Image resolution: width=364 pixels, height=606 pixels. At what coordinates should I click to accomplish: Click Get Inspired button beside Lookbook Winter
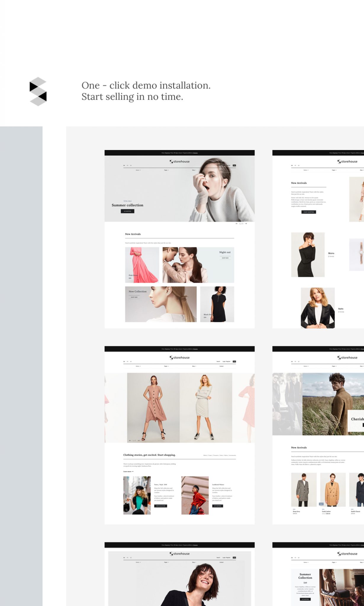(218, 506)
